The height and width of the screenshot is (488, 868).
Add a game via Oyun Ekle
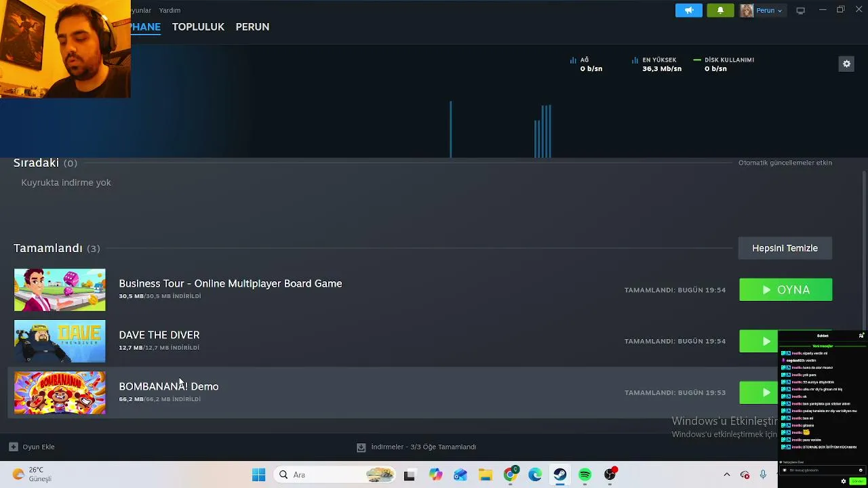32,447
